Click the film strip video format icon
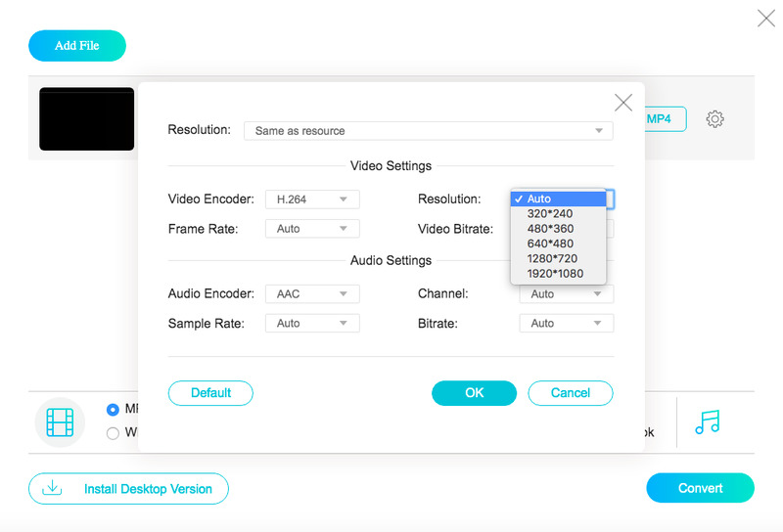This screenshot has height=532, width=783. 60,422
